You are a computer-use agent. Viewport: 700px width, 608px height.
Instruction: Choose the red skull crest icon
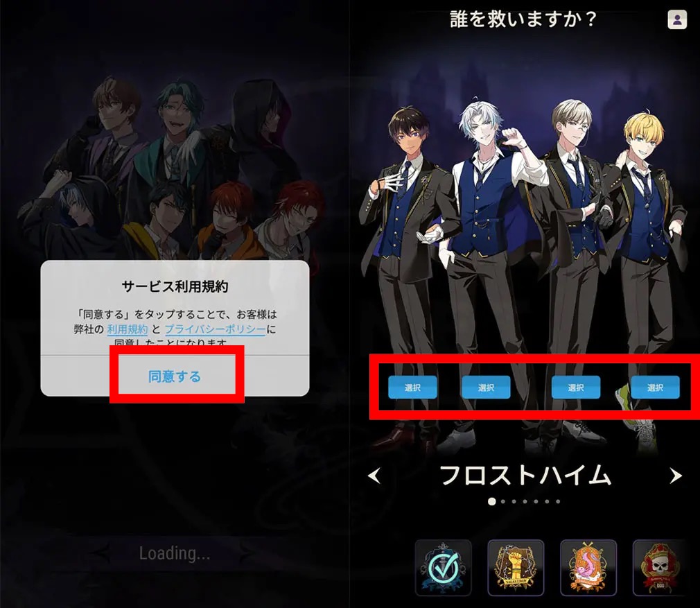(x=660, y=568)
